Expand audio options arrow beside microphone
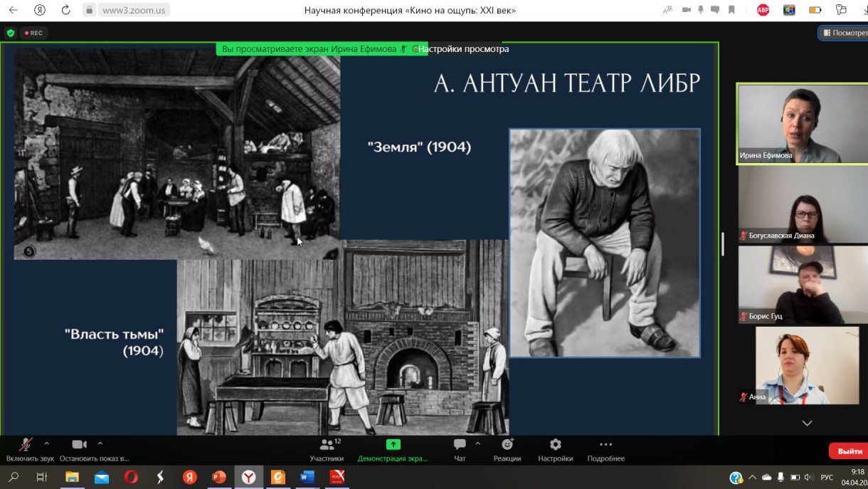The width and height of the screenshot is (868, 489). pos(47,443)
